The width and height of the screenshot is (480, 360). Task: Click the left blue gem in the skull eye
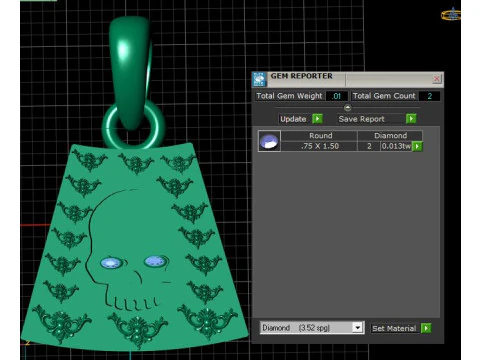point(111,263)
